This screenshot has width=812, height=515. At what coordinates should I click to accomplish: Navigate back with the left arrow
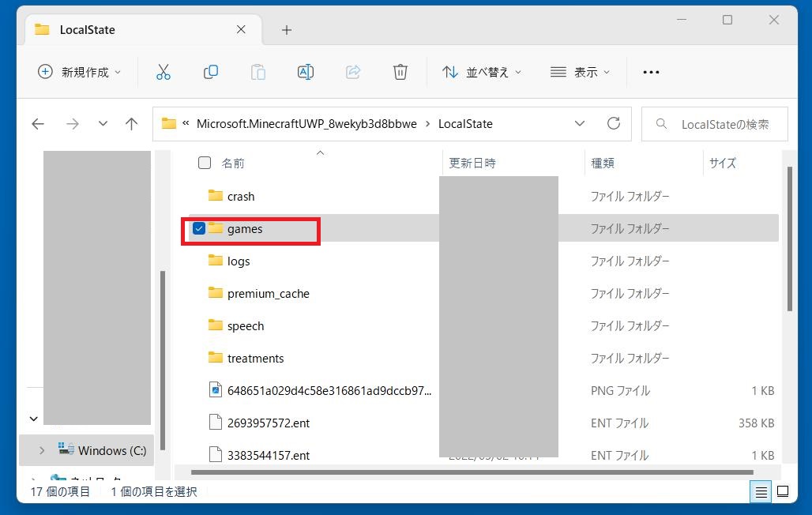(x=38, y=124)
